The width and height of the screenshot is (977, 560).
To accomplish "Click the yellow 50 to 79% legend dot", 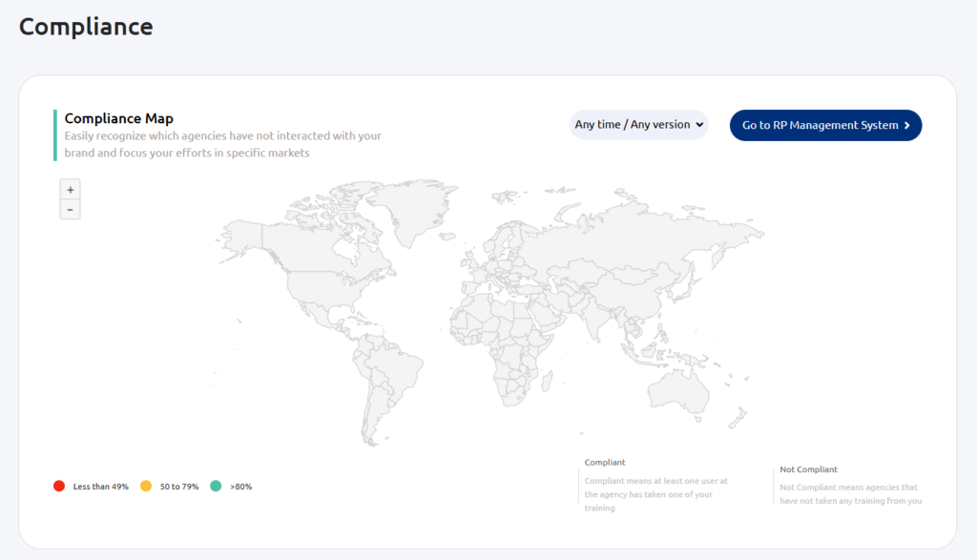I will 146,486.
